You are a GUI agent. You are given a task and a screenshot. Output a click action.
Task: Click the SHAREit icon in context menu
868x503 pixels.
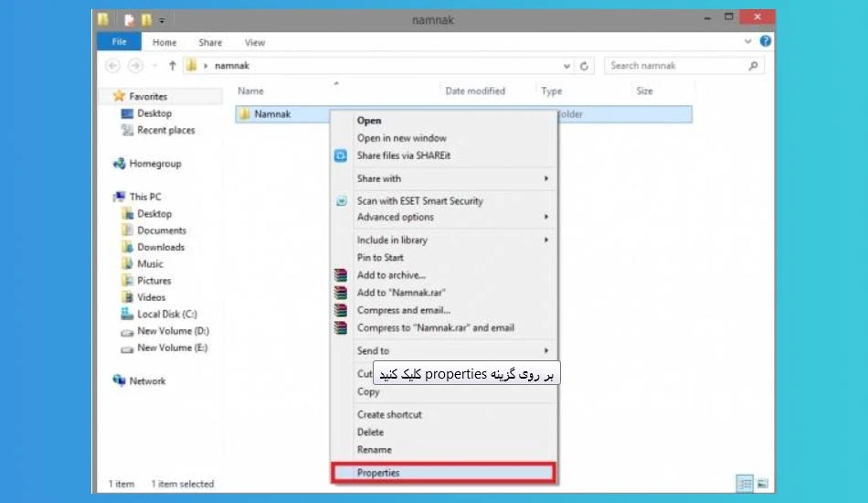[x=341, y=155]
